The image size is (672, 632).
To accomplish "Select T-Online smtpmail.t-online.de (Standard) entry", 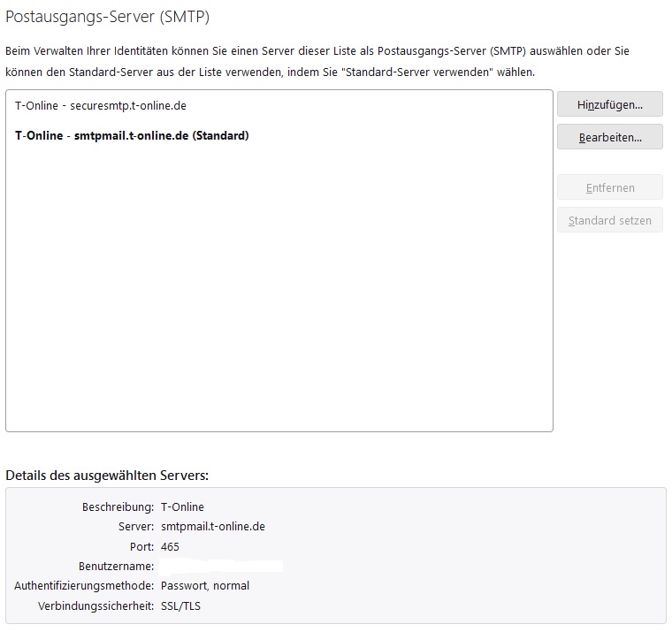I will click(279, 135).
